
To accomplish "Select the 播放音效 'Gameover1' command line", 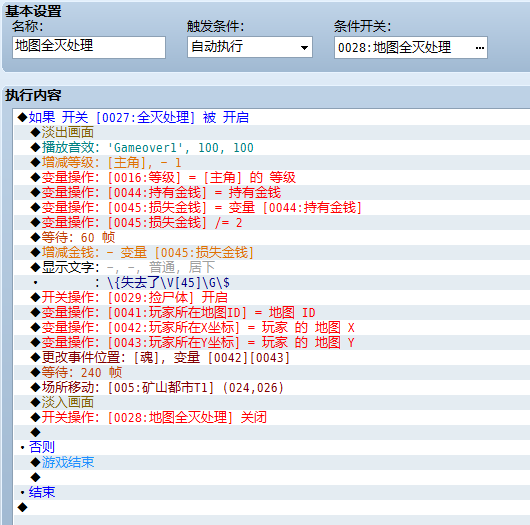I will [x=272, y=147].
